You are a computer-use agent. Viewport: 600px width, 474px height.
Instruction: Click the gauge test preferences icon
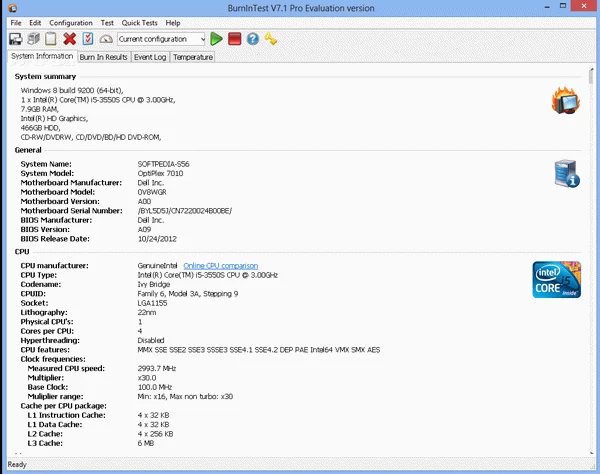click(x=106, y=39)
